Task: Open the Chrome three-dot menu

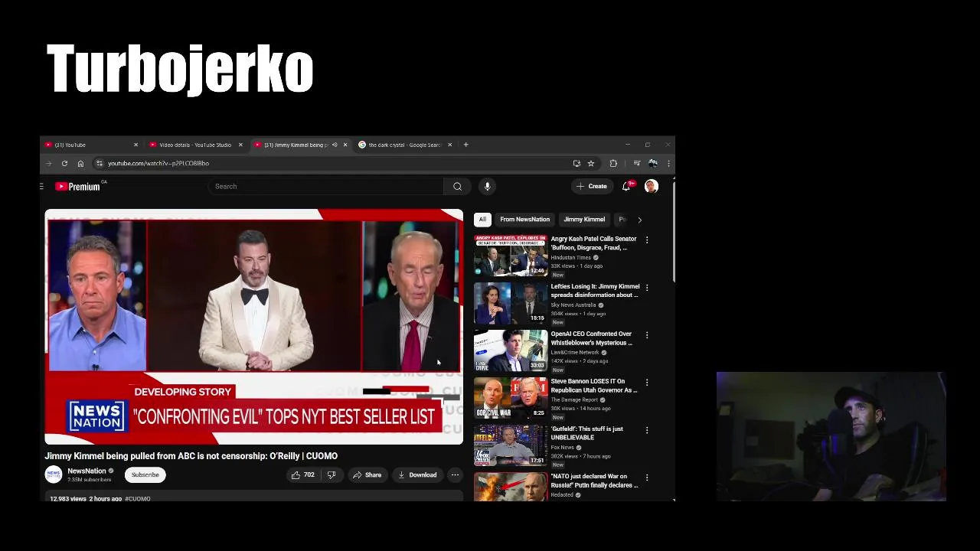Action: pos(668,163)
